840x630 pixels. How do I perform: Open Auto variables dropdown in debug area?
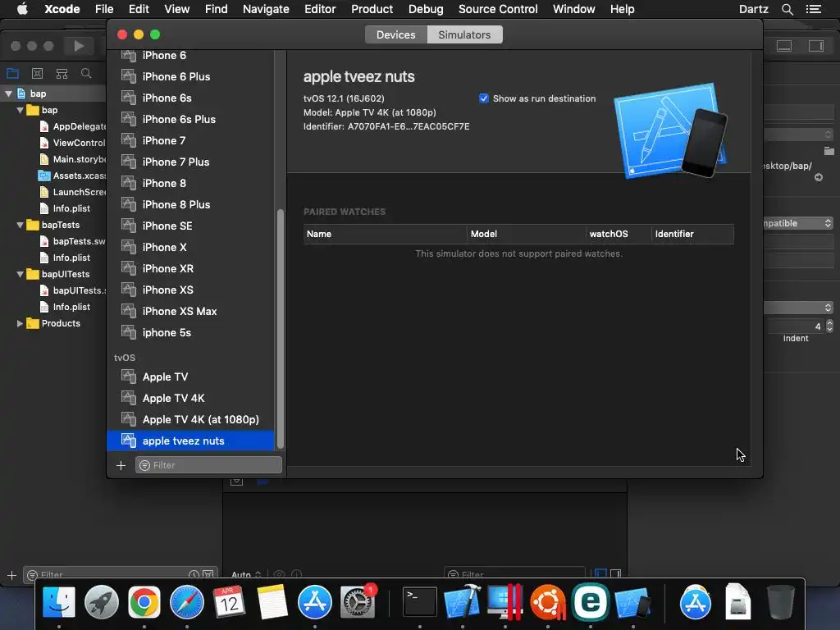(x=246, y=574)
